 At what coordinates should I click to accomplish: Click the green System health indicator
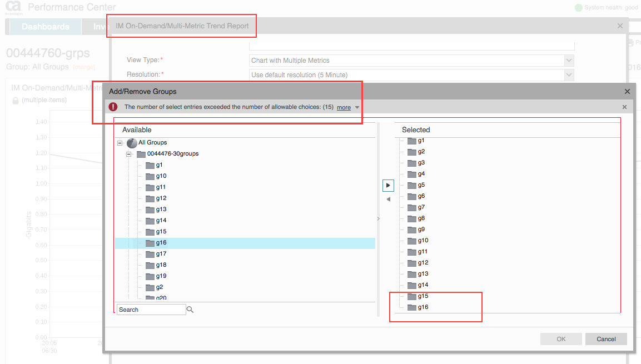578,8
